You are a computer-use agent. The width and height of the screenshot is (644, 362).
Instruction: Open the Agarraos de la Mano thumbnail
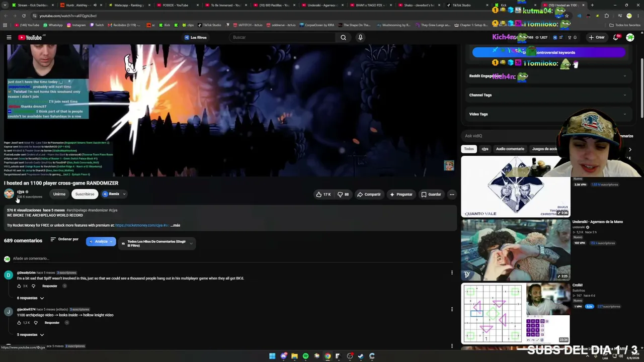point(516,249)
